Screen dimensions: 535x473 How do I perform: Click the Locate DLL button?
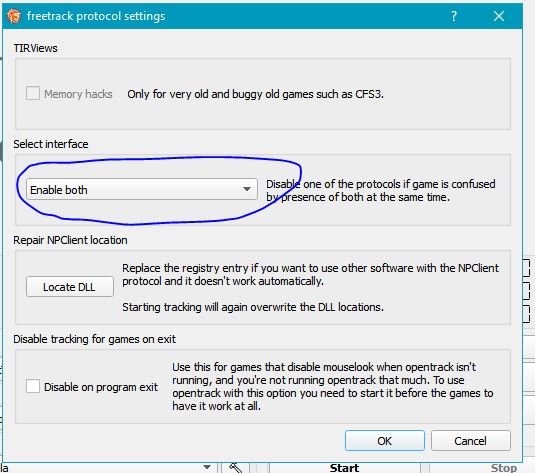tap(70, 287)
